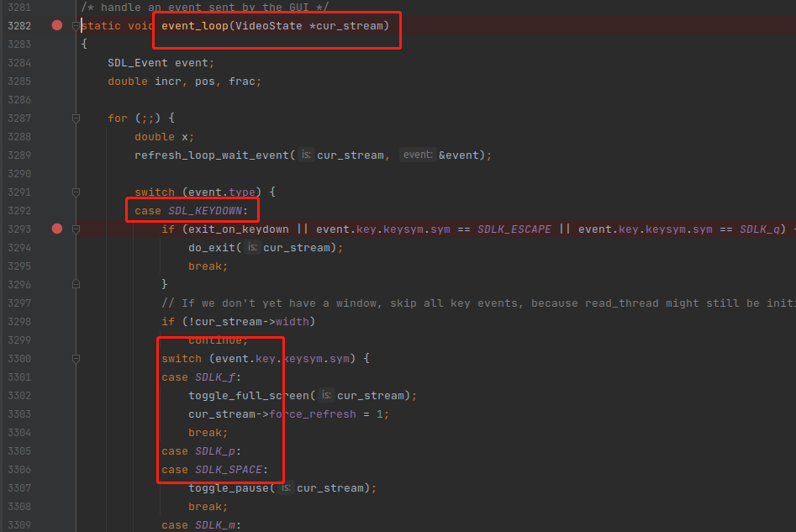Place cursor on force_refresh assignment
This screenshot has width=796, height=532.
pyautogui.click(x=312, y=414)
